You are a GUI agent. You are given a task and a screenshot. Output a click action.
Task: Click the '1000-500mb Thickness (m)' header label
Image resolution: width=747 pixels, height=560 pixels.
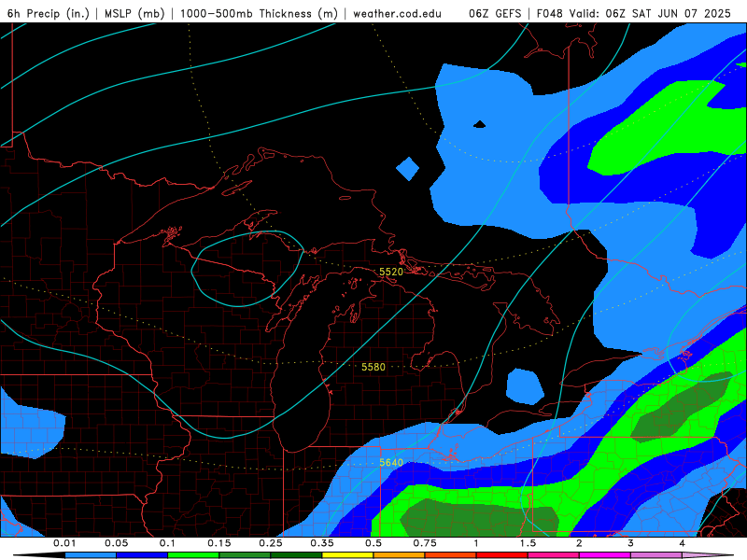click(259, 13)
